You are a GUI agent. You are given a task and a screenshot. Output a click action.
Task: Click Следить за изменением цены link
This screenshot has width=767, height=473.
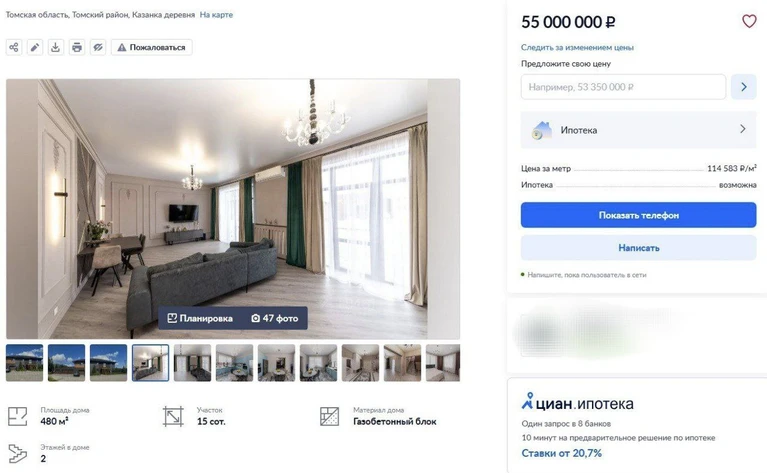pyautogui.click(x=577, y=47)
